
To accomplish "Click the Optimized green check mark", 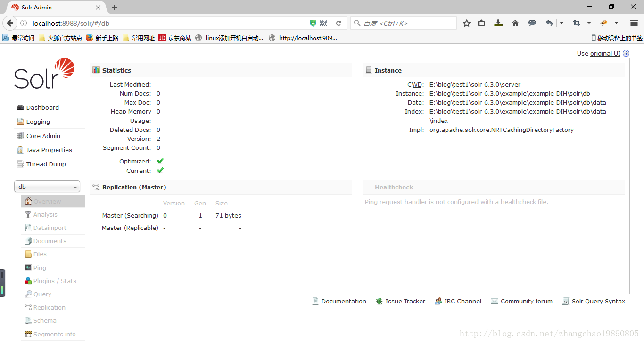I will pyautogui.click(x=160, y=161).
